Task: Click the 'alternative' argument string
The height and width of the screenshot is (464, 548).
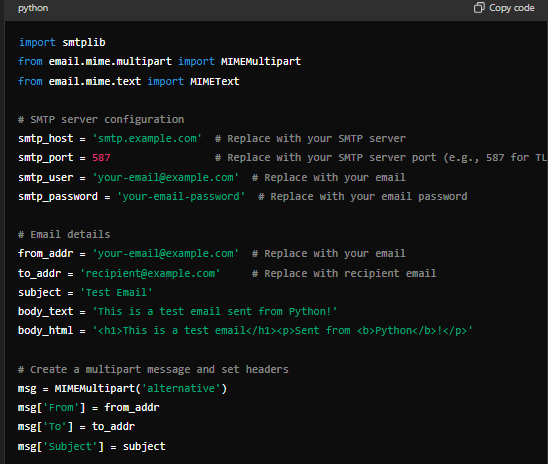Action: (181, 389)
